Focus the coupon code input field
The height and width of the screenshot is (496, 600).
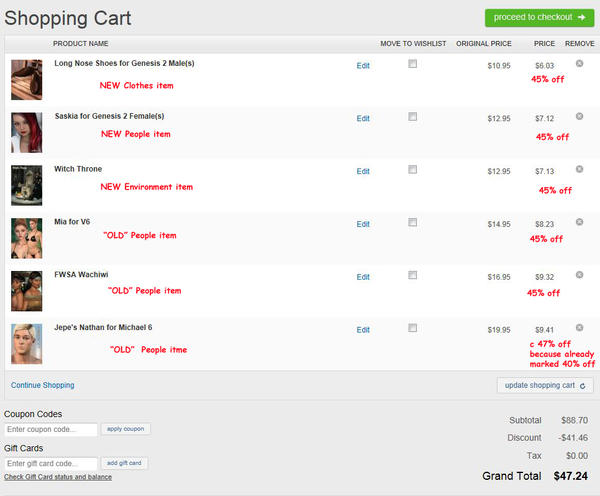pos(51,430)
